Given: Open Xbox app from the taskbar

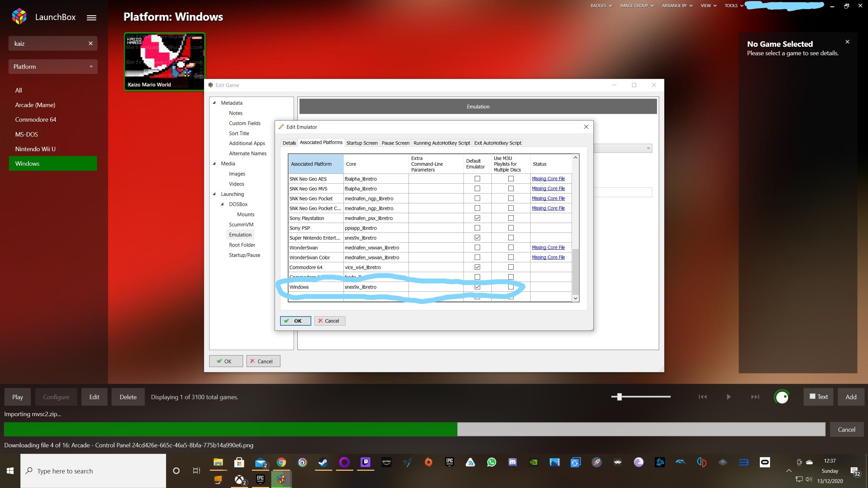Looking at the screenshot, I should [x=240, y=480].
